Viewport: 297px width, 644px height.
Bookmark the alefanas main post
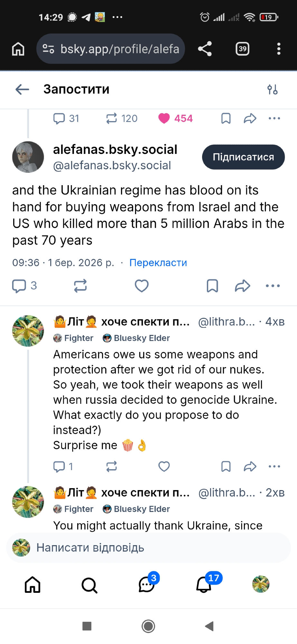point(212,286)
